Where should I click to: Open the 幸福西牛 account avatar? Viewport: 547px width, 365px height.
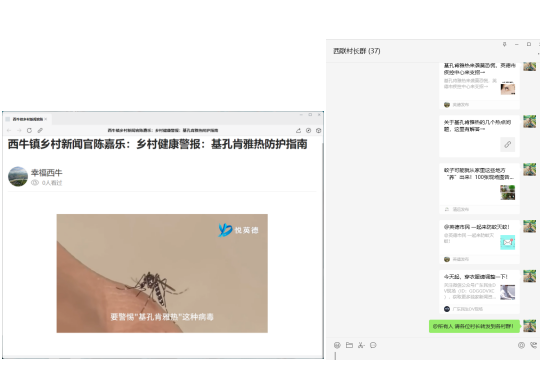point(18,177)
